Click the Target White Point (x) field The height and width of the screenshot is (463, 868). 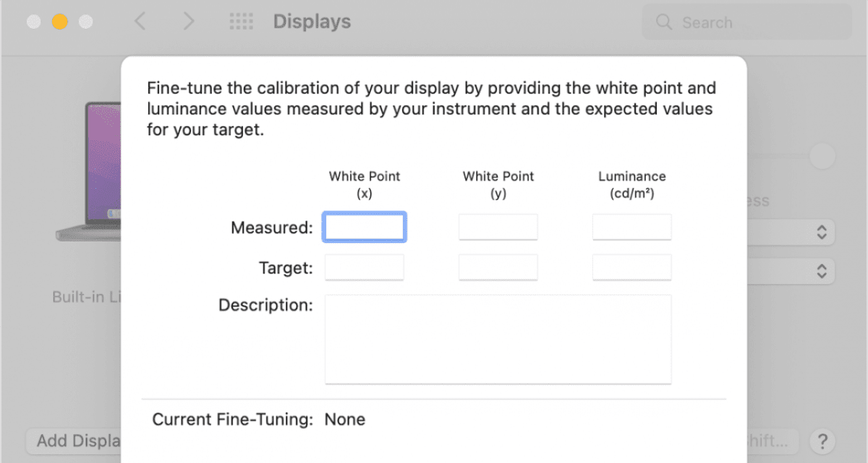point(365,268)
